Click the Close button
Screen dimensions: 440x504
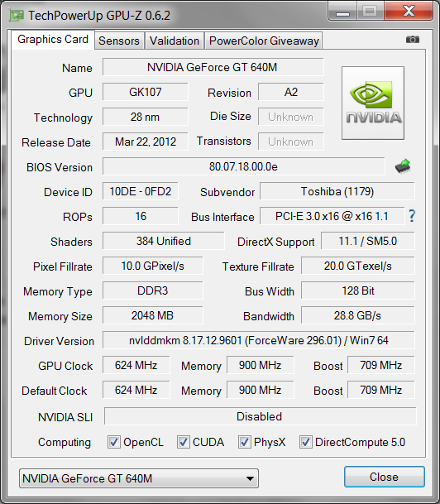(x=384, y=477)
